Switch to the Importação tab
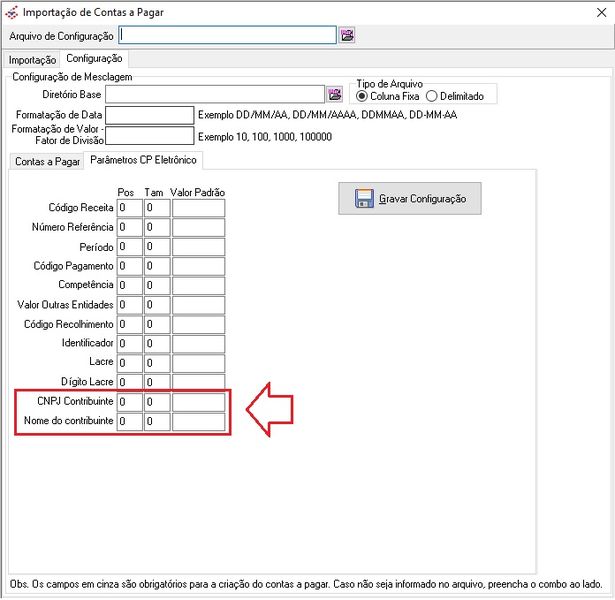Image resolution: width=615 pixels, height=600 pixels. click(33, 60)
